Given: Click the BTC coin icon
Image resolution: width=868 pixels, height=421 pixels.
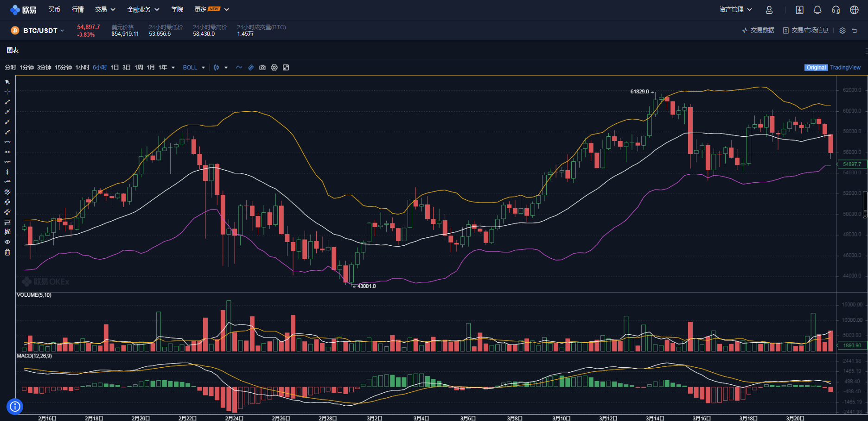Looking at the screenshot, I should [x=15, y=31].
